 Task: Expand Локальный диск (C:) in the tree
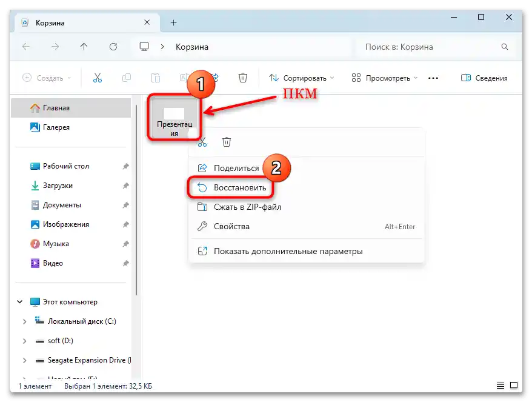pyautogui.click(x=24, y=321)
